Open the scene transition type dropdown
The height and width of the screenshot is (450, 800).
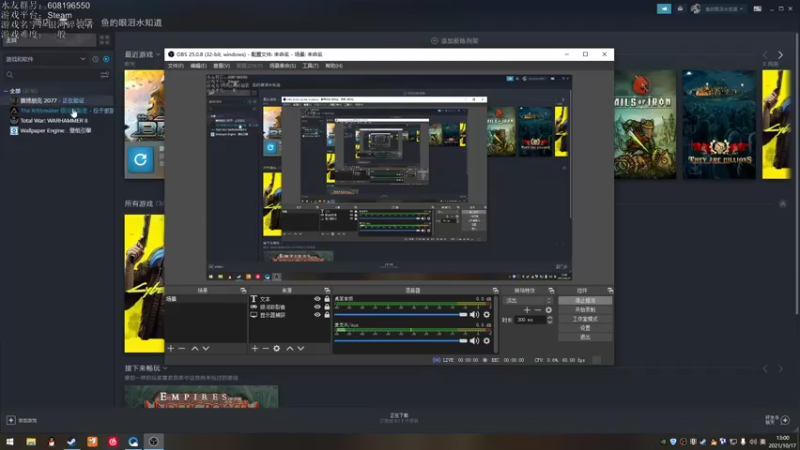click(x=529, y=301)
